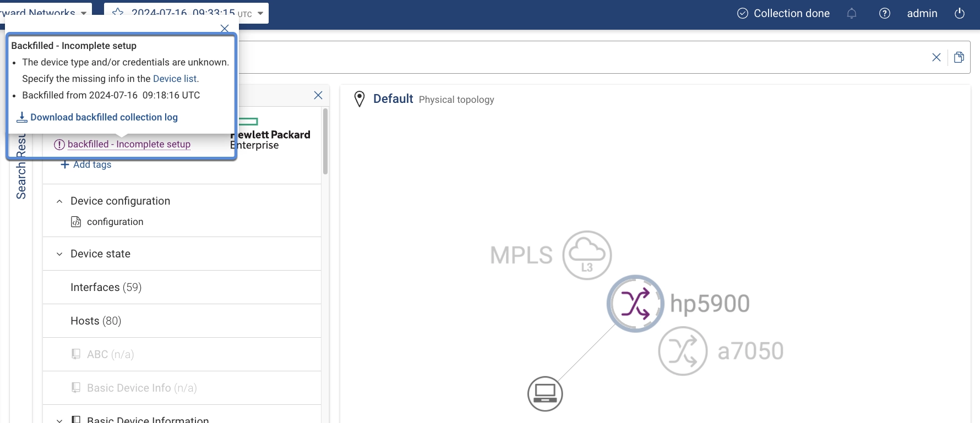
Task: Clear the search bar with X
Action: click(936, 57)
